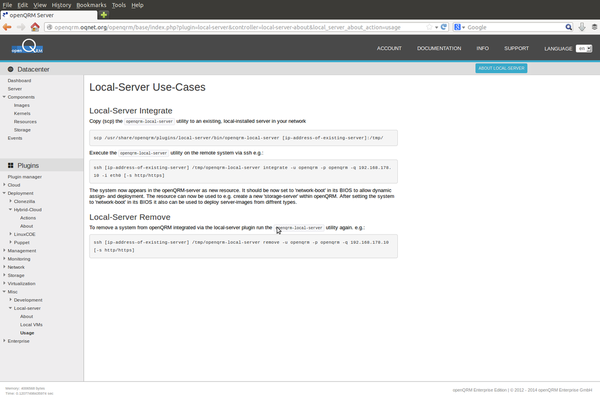Open the Bookmarks menu
The height and width of the screenshot is (397, 600).
91,5
